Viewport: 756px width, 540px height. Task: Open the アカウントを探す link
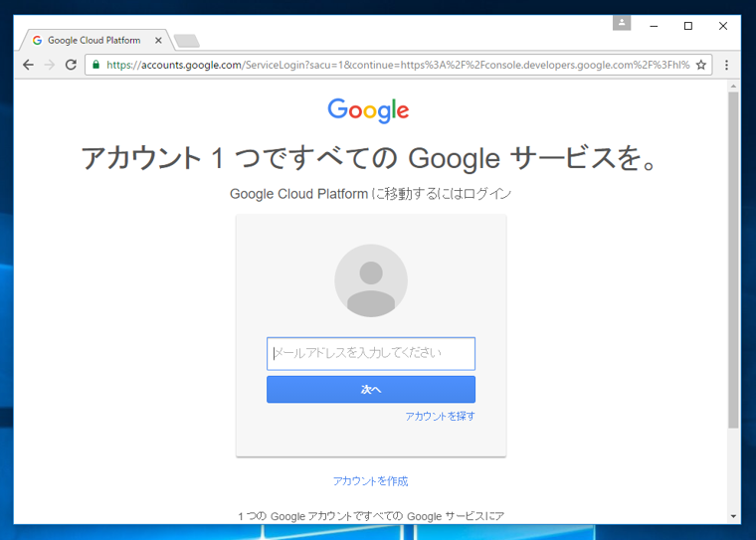(x=441, y=416)
